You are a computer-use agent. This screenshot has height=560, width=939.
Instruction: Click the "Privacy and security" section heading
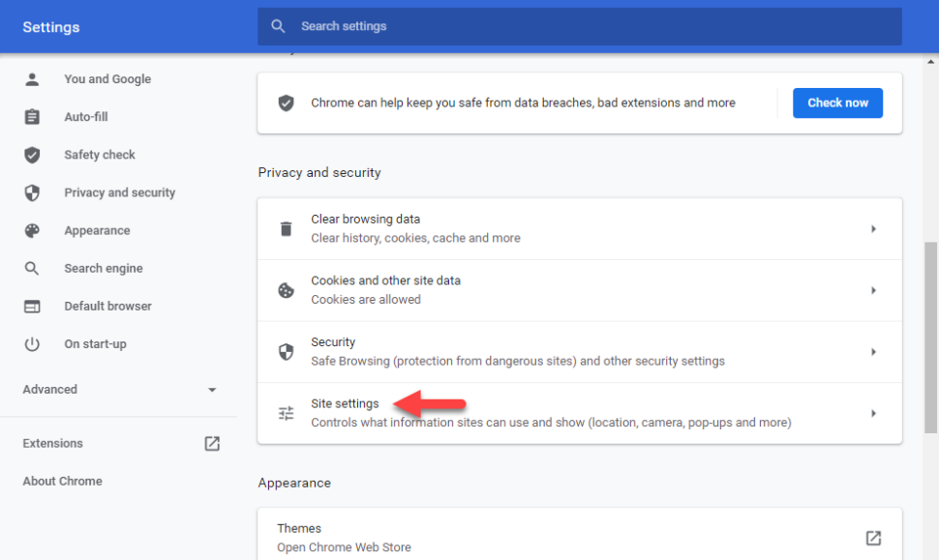click(x=319, y=172)
